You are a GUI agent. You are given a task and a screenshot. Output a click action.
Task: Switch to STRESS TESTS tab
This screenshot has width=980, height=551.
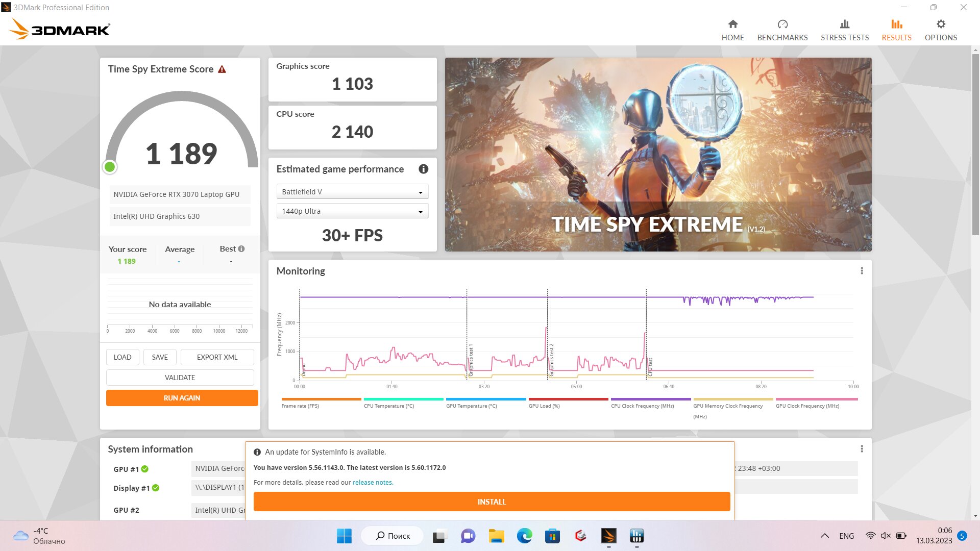coord(844,30)
